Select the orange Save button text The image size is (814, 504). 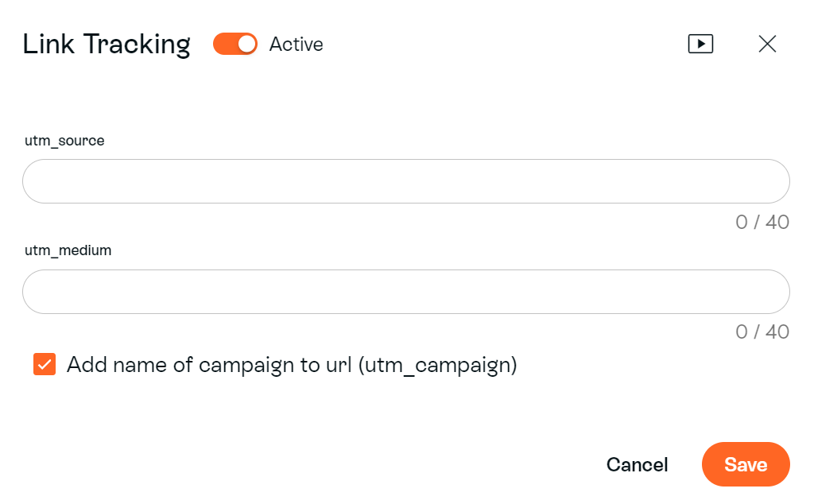click(746, 464)
